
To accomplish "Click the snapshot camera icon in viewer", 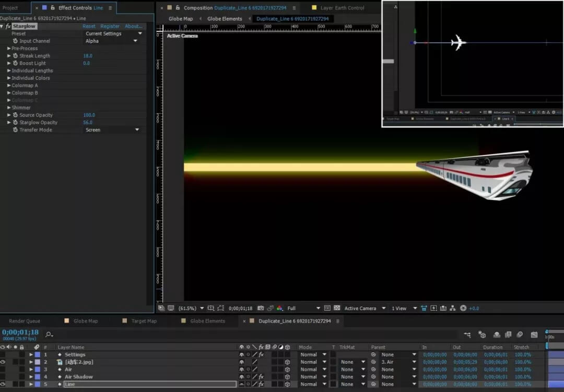I will 261,308.
